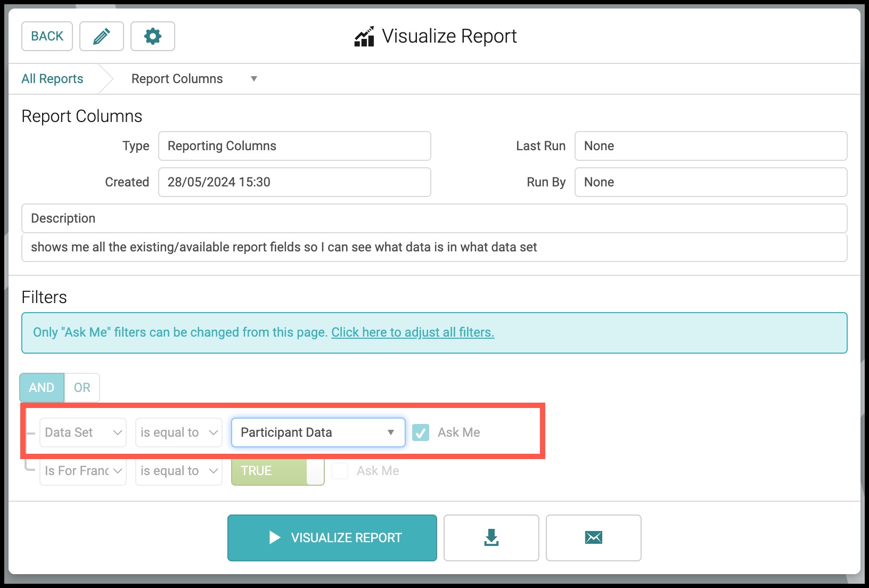Select the Report Columns breadcrumb item
The height and width of the screenshot is (588, 869).
177,79
